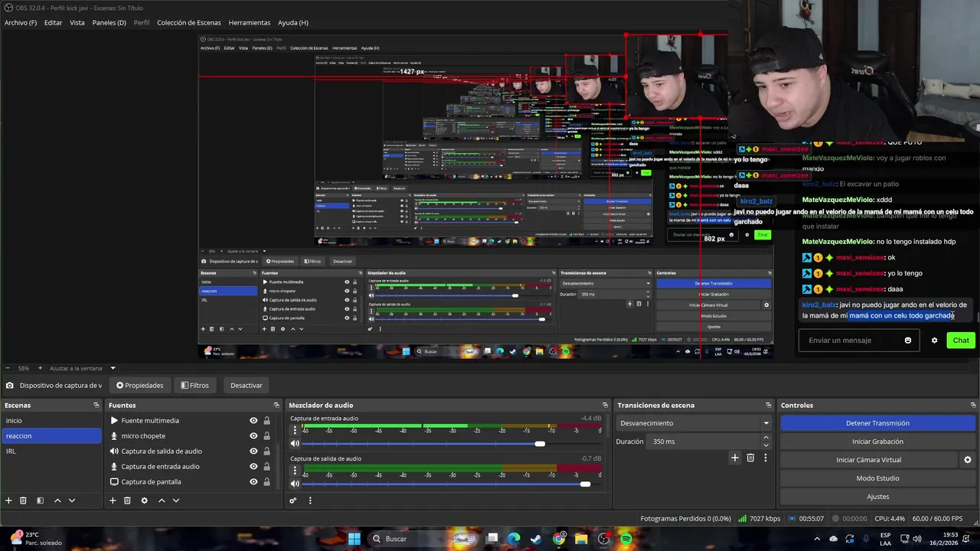This screenshot has width=980, height=551.
Task: Zoom in the preview with plus button
Action: tap(40, 368)
